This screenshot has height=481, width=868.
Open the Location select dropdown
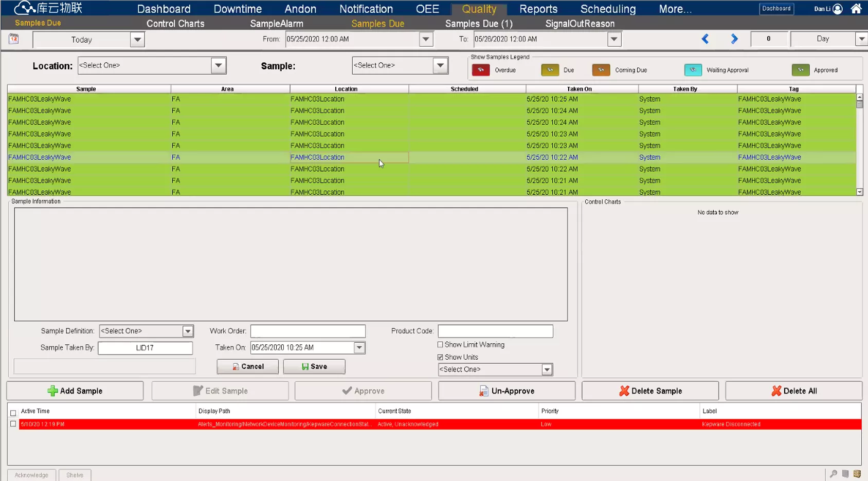[x=219, y=65]
